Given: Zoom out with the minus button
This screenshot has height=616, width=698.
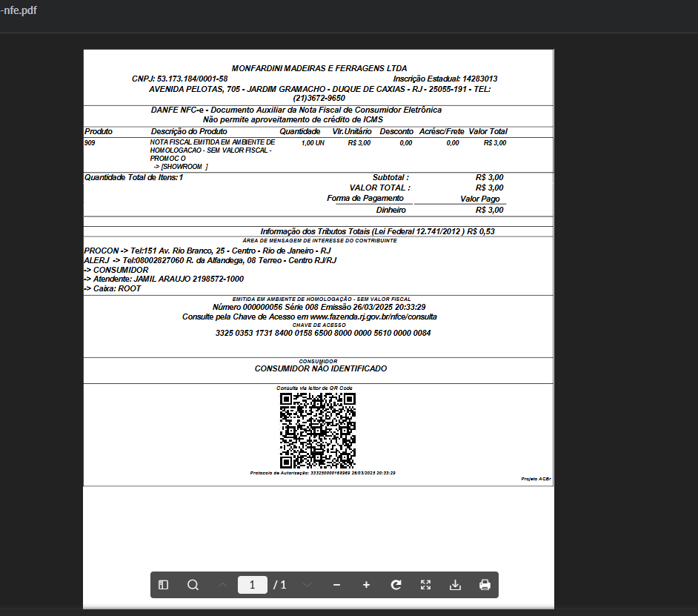Looking at the screenshot, I should click(336, 585).
